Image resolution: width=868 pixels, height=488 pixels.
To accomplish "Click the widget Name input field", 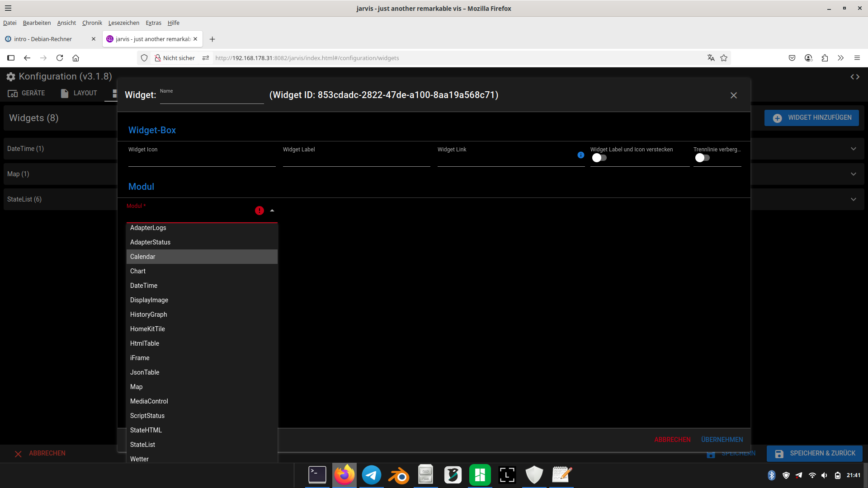I will (x=212, y=97).
